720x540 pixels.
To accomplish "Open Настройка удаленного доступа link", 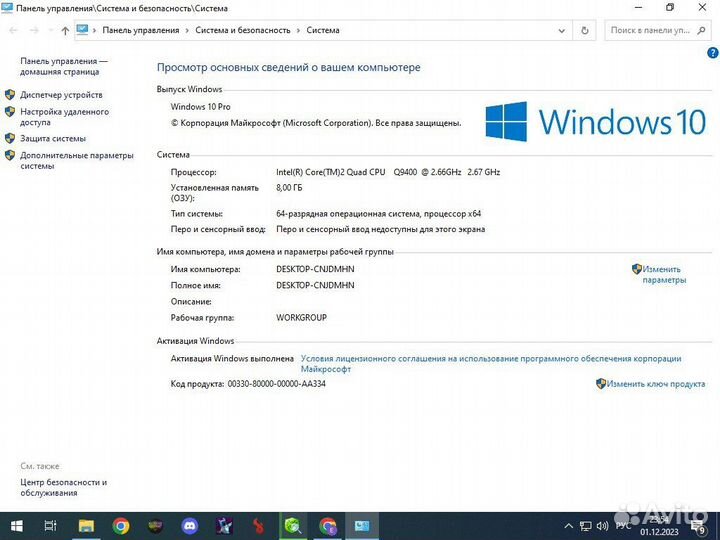I will pyautogui.click(x=64, y=117).
